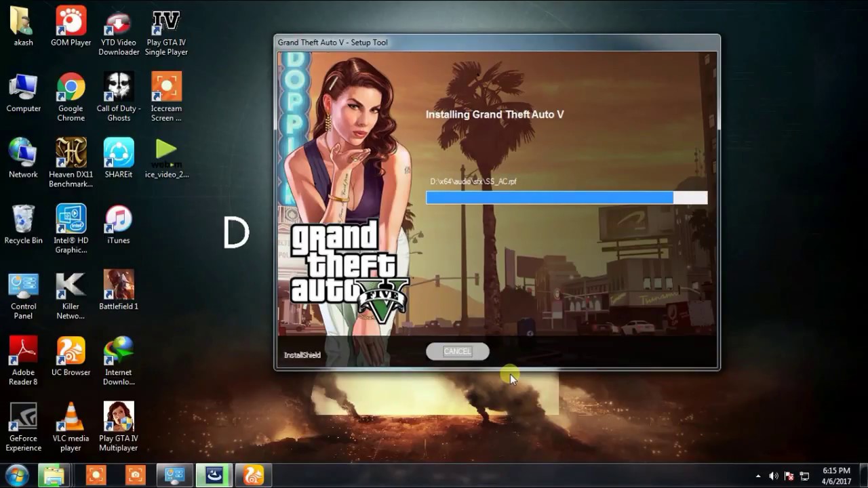Viewport: 868px width, 488px height.
Task: Open the Control Panel desktop icon
Action: click(x=23, y=296)
